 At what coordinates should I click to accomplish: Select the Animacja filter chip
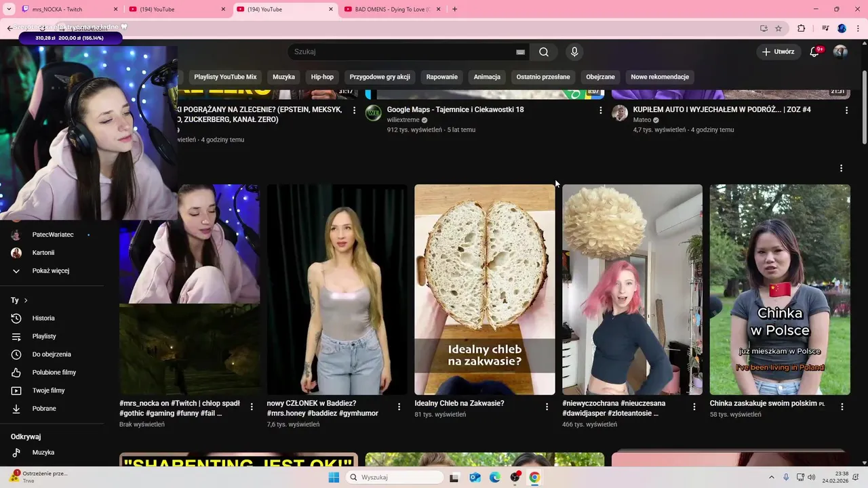pyautogui.click(x=487, y=77)
